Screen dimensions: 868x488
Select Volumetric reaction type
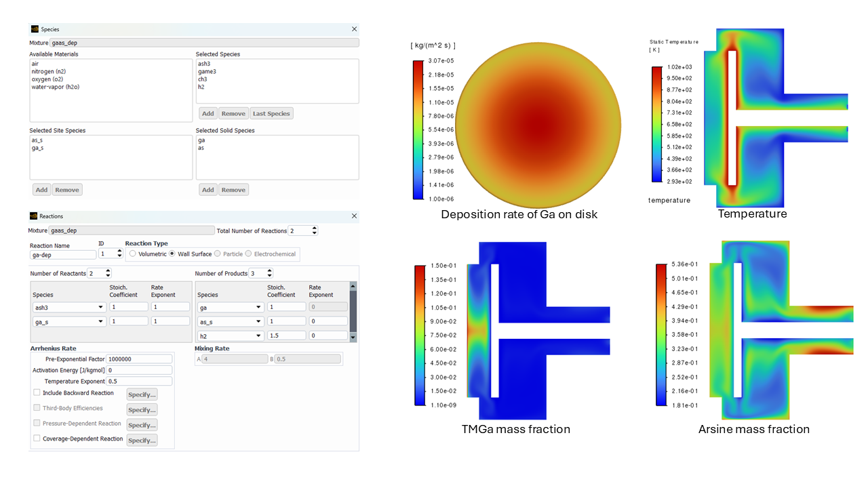133,254
